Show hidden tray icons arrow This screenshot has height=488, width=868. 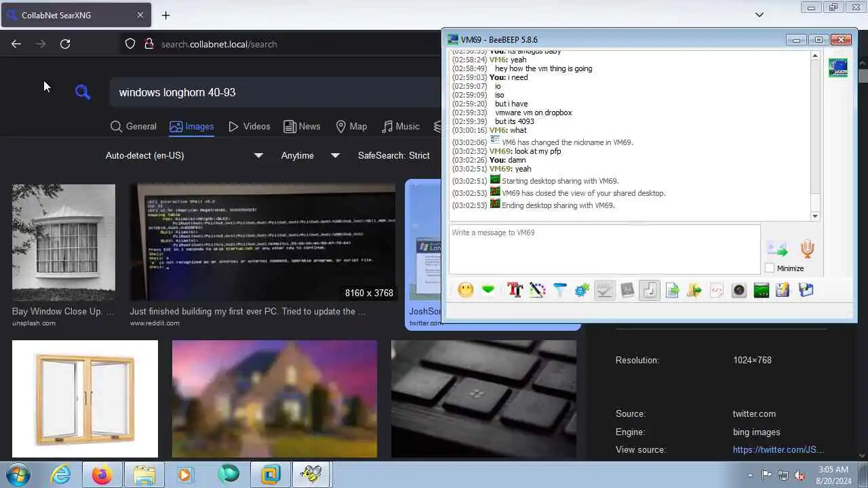pyautogui.click(x=750, y=475)
